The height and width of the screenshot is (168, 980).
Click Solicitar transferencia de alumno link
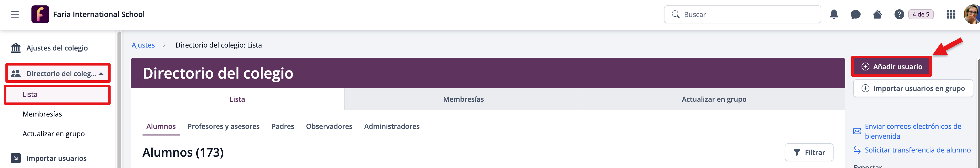click(917, 150)
